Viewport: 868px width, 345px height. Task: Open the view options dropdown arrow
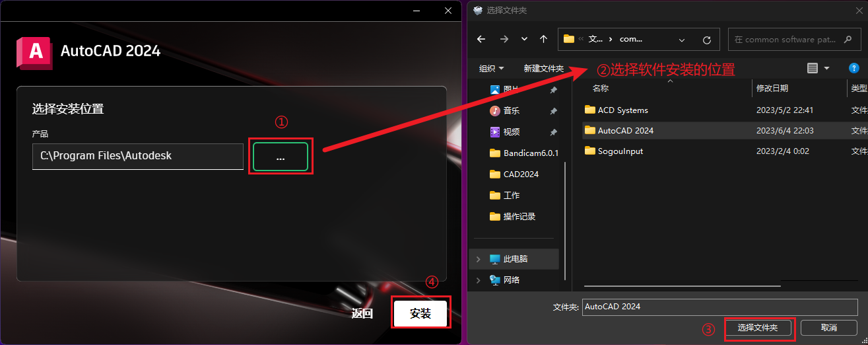[826, 68]
